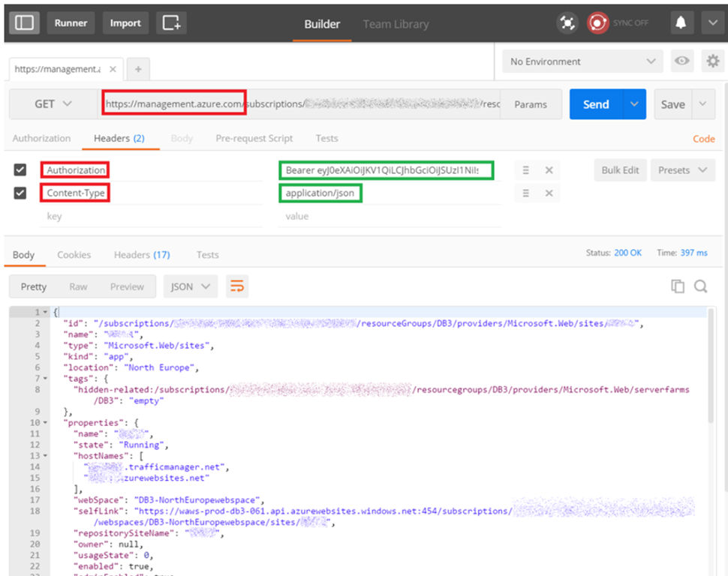Screen dimensions: 728x576
Task: Click the Code link
Action: [x=703, y=139]
